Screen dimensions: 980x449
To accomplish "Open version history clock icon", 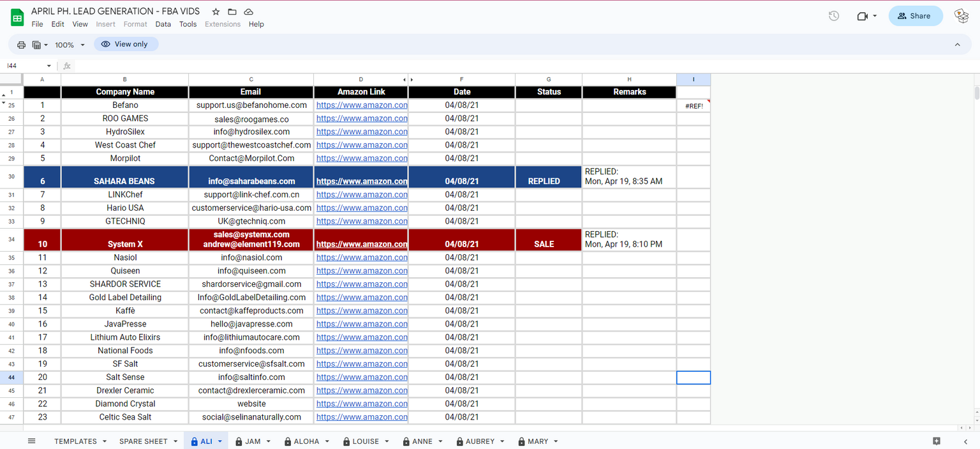I will pos(834,16).
